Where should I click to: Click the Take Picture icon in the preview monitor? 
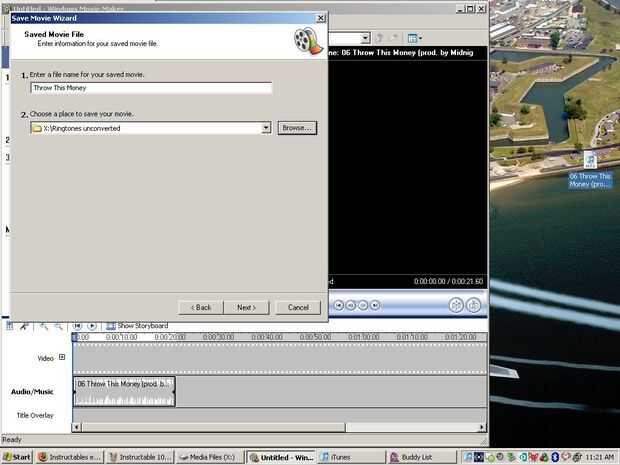point(473,305)
